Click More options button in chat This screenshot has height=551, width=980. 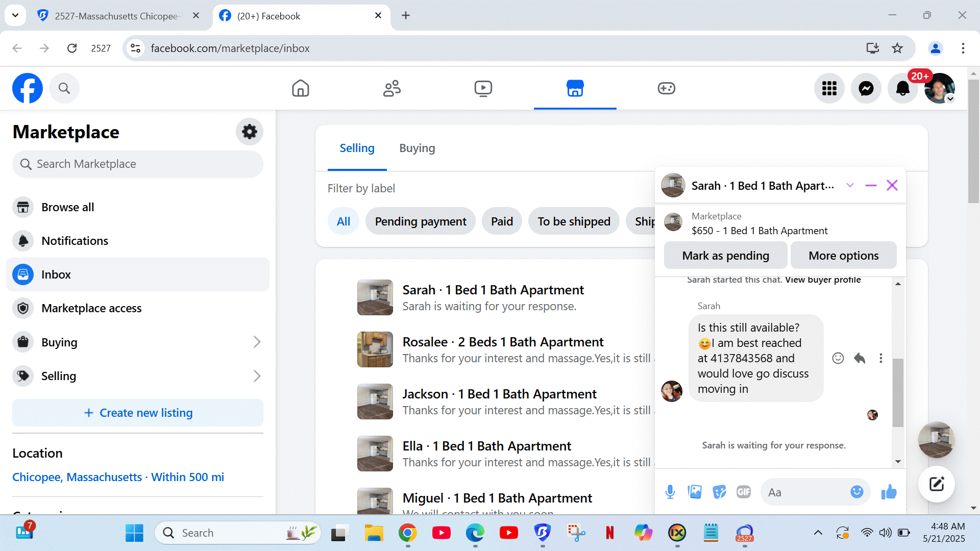pyautogui.click(x=844, y=256)
